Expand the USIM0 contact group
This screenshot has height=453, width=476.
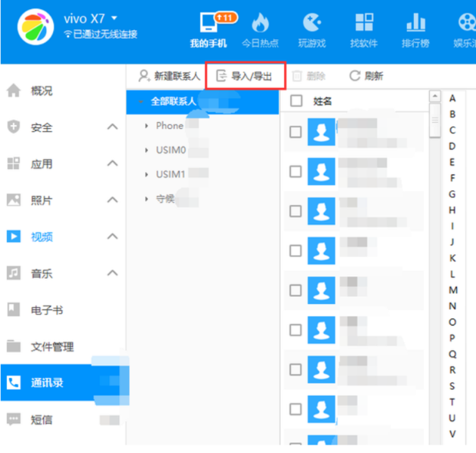pyautogui.click(x=147, y=150)
